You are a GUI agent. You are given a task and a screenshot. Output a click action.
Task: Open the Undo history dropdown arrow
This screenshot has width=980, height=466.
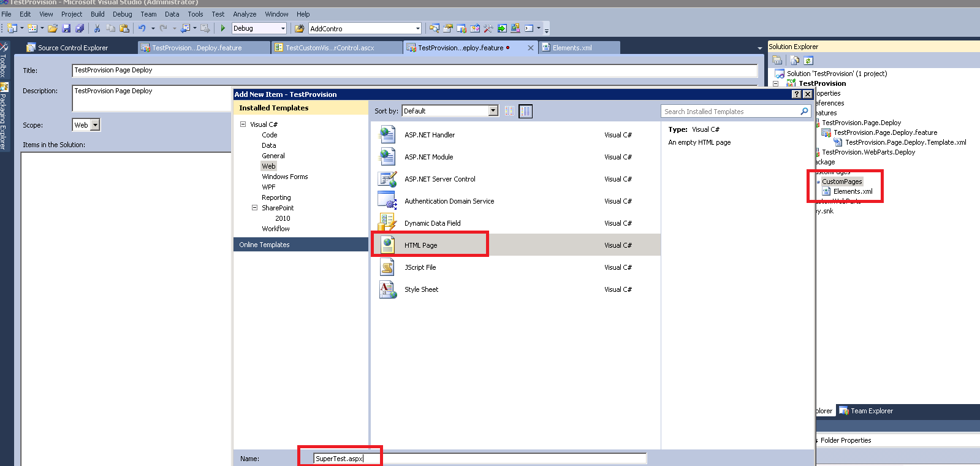tap(153, 28)
